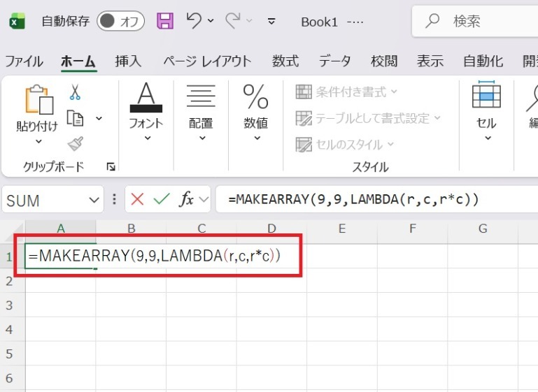Open the セル cells group menu
538x392 pixels.
486,111
